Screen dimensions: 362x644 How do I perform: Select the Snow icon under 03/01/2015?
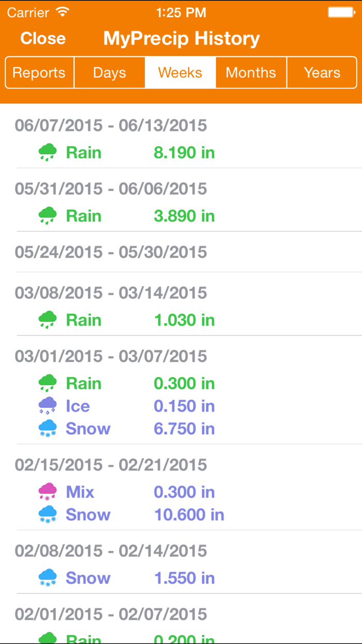[x=47, y=429]
